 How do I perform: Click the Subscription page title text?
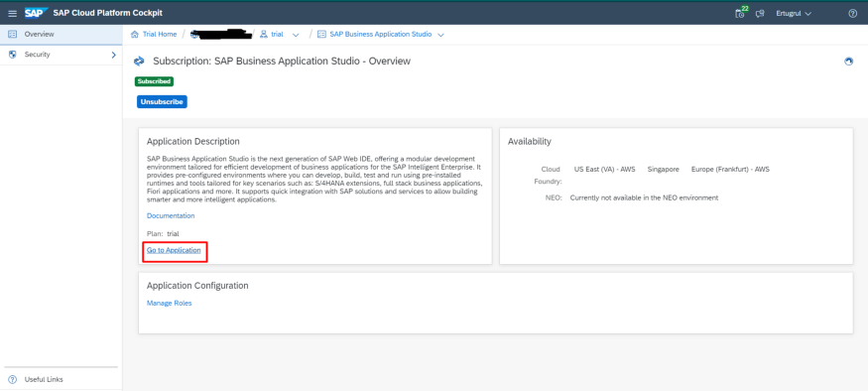282,61
